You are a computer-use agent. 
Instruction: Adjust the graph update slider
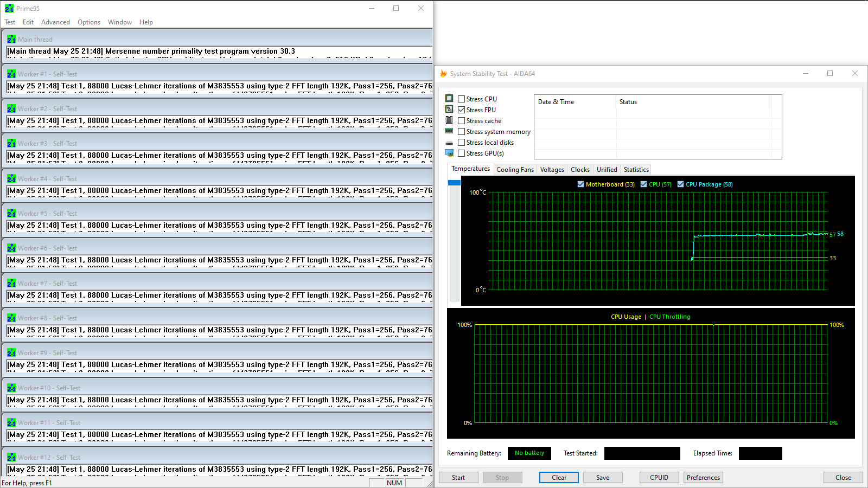coord(454,183)
